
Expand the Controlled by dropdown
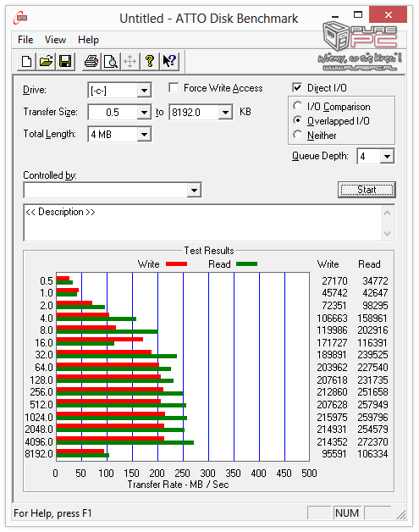194,190
